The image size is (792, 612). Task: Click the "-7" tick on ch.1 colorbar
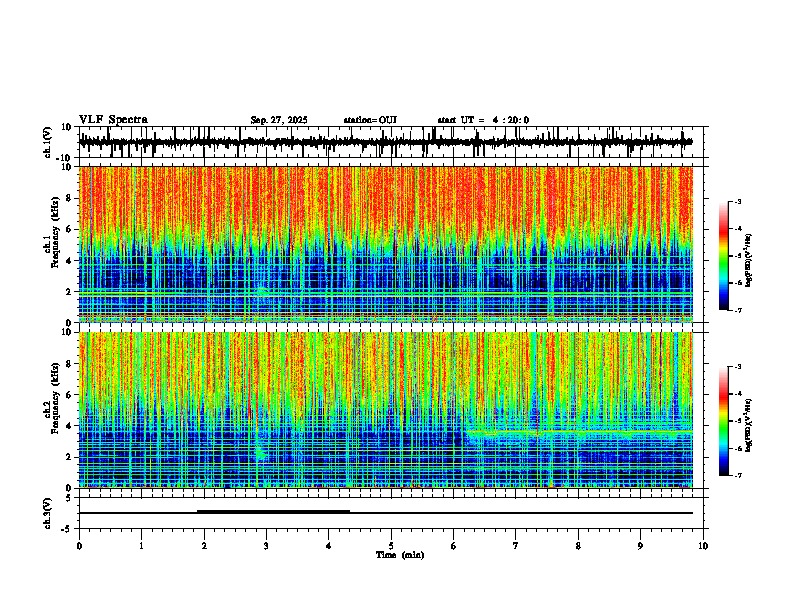(x=737, y=310)
